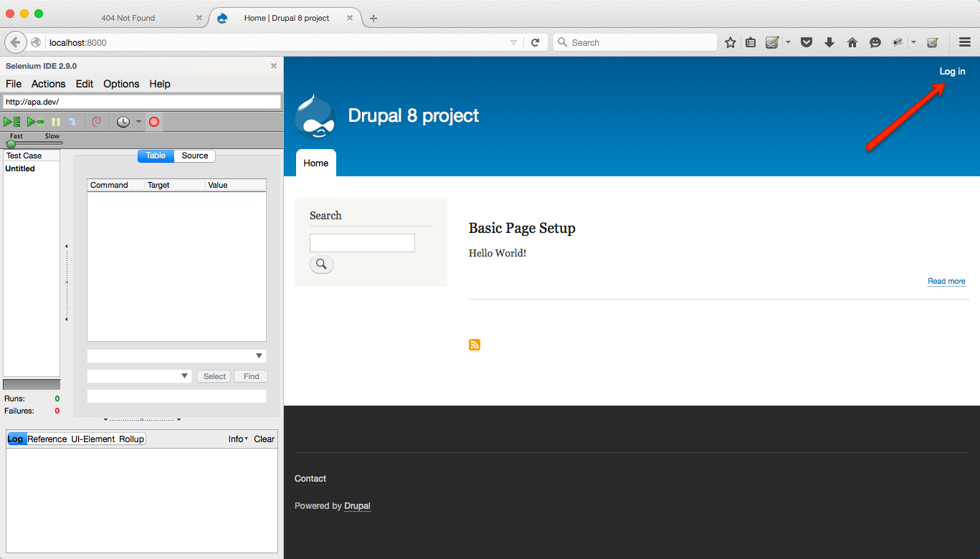Image resolution: width=980 pixels, height=559 pixels.
Task: Open the Actions menu
Action: (48, 84)
